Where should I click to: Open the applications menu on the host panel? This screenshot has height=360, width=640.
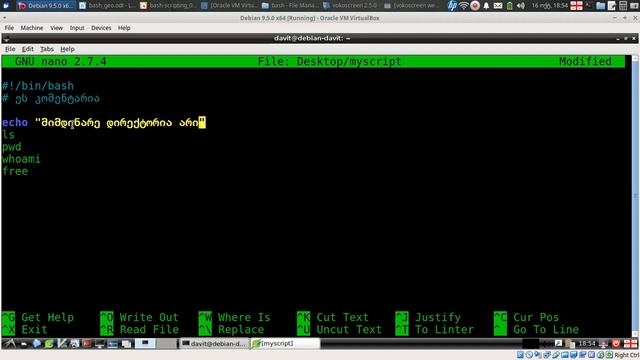[x=6, y=5]
